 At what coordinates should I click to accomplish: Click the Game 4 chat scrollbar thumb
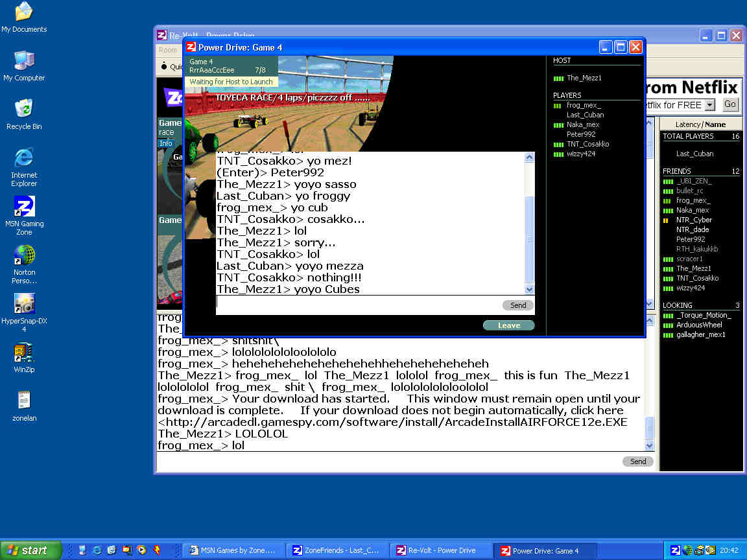[x=529, y=239]
